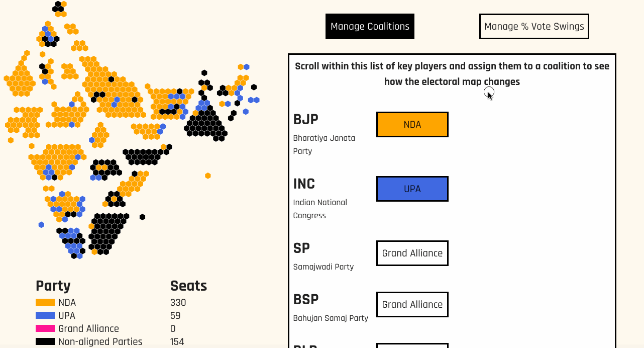Select the isolated orange hexagon right of the map

click(207, 176)
